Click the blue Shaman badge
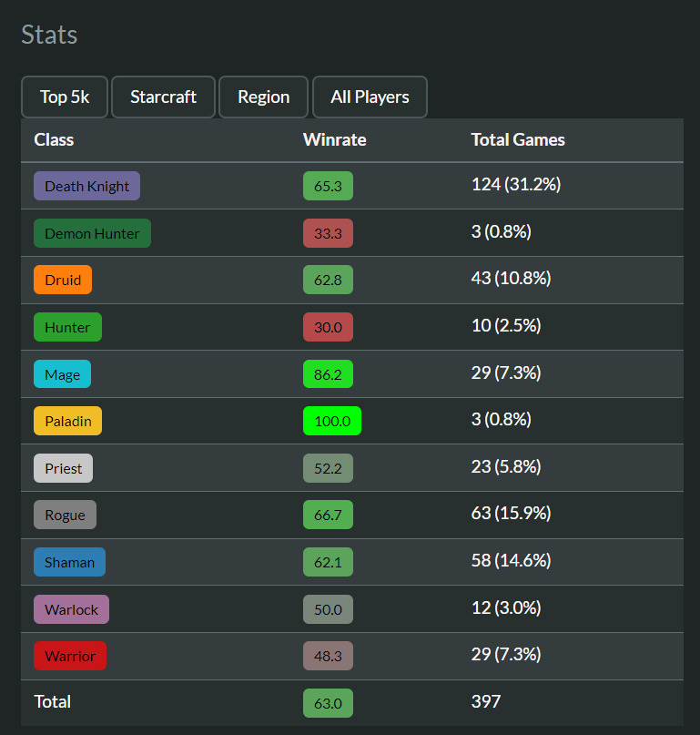The width and height of the screenshot is (700, 735). [x=69, y=562]
